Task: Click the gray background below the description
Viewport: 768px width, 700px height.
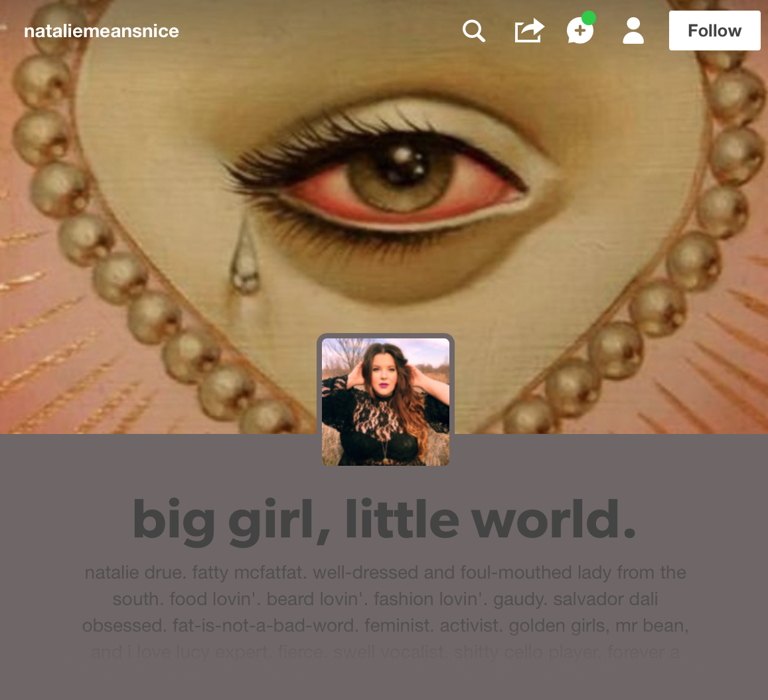Action: (384, 681)
